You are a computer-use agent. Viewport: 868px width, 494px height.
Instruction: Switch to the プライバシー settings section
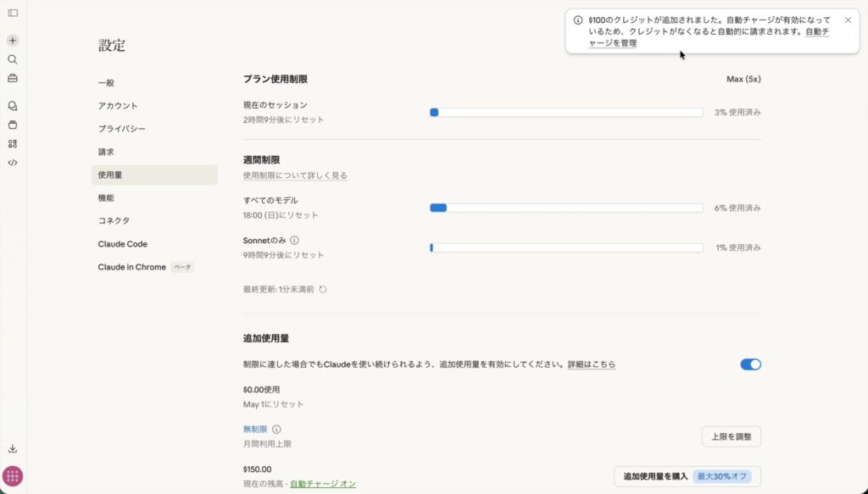[121, 129]
